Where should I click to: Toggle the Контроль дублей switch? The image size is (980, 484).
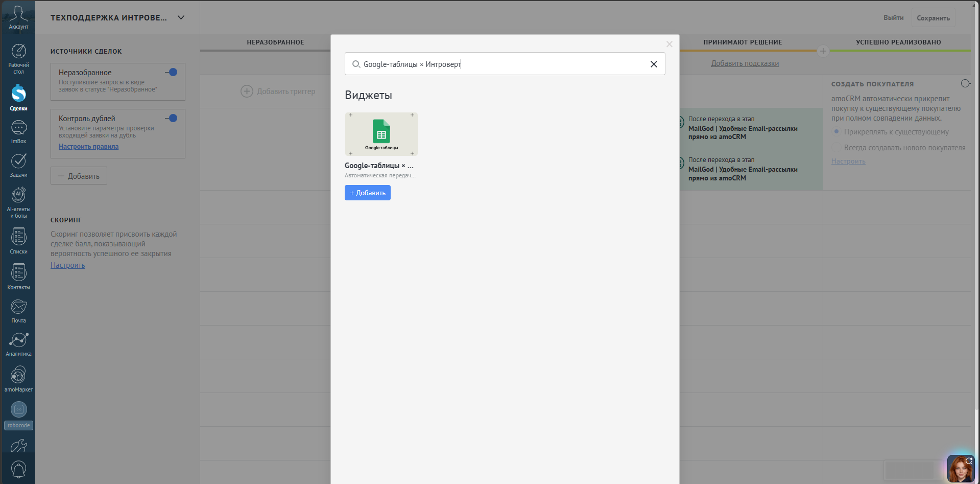pos(172,118)
